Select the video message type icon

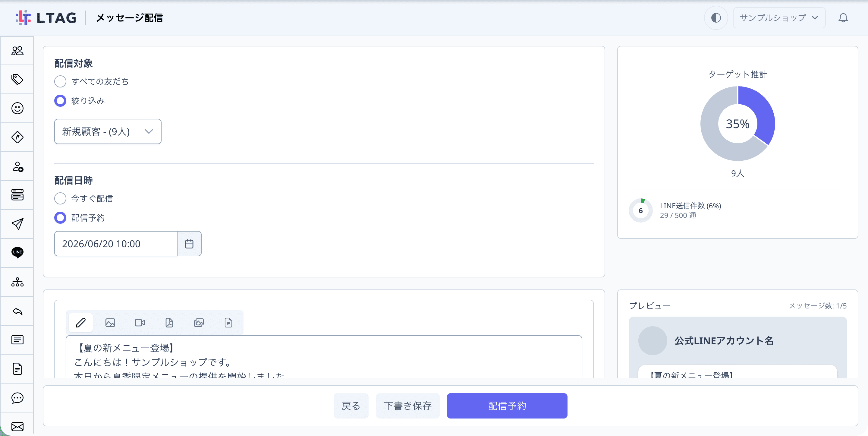pos(140,323)
